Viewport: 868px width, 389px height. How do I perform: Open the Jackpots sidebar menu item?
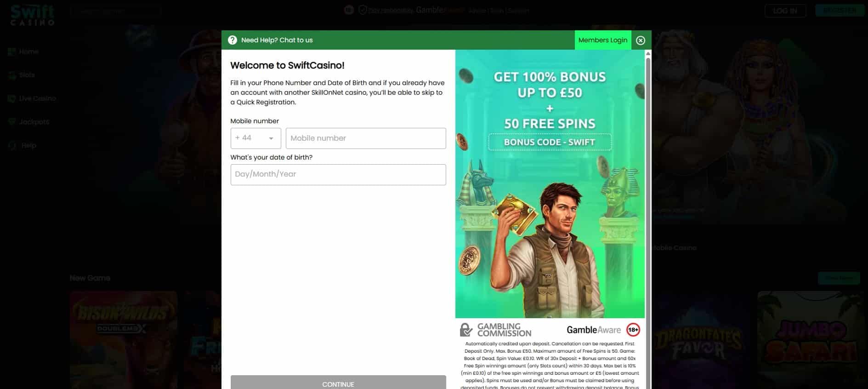coord(34,122)
